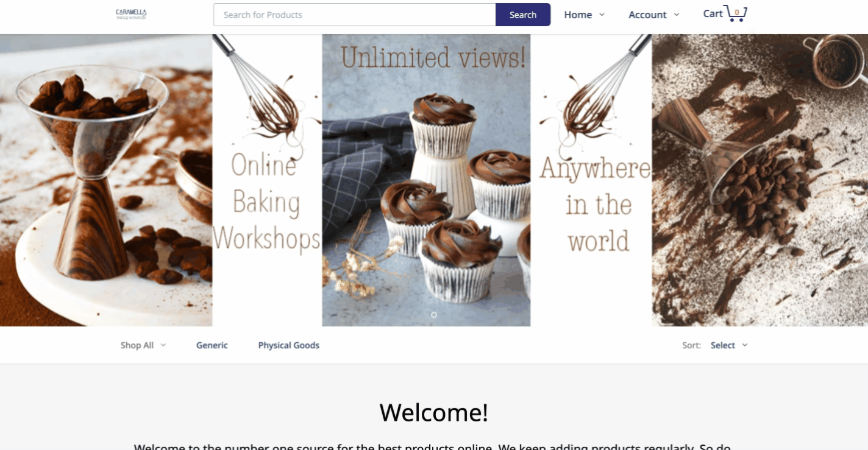Screen dimensions: 868x450
Task: Expand the Shop All category dropdown
Action: [143, 345]
